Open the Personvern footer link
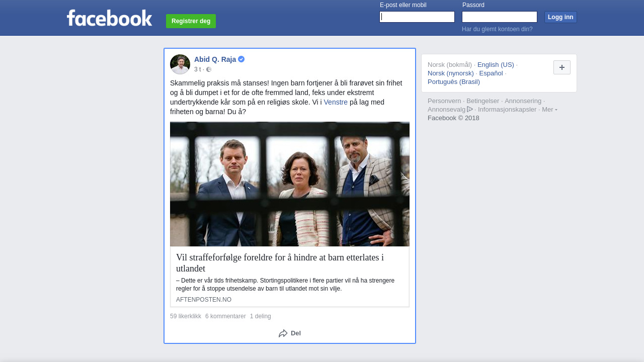Image resolution: width=644 pixels, height=362 pixels. [444, 101]
